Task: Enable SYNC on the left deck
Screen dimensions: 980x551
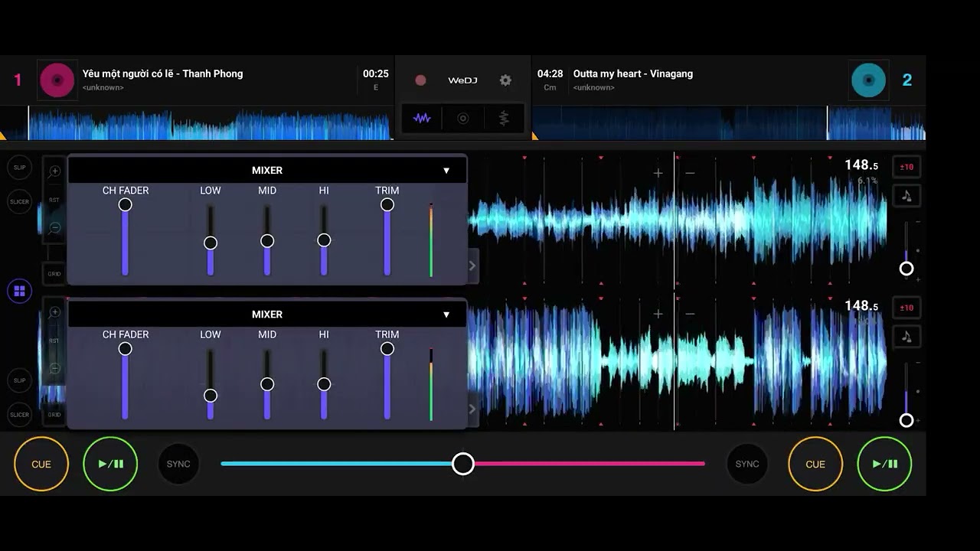Action: tap(178, 464)
